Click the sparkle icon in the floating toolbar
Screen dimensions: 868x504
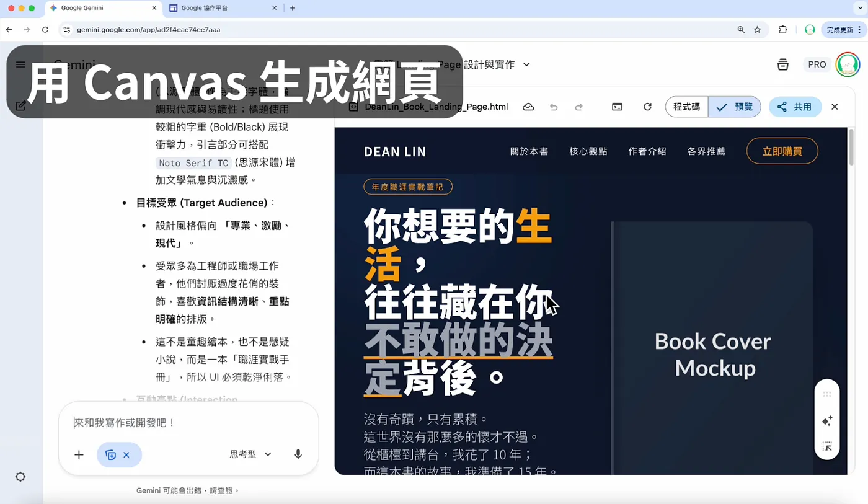tap(827, 421)
